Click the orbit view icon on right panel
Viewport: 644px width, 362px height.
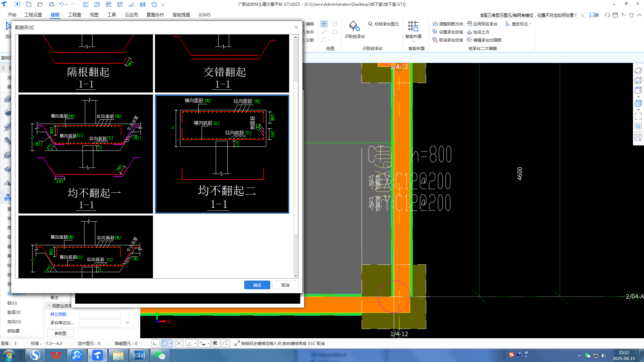[638, 71]
